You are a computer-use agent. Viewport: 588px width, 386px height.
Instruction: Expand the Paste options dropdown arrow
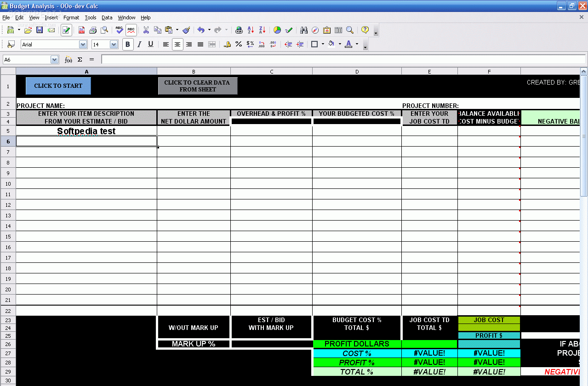coord(177,30)
